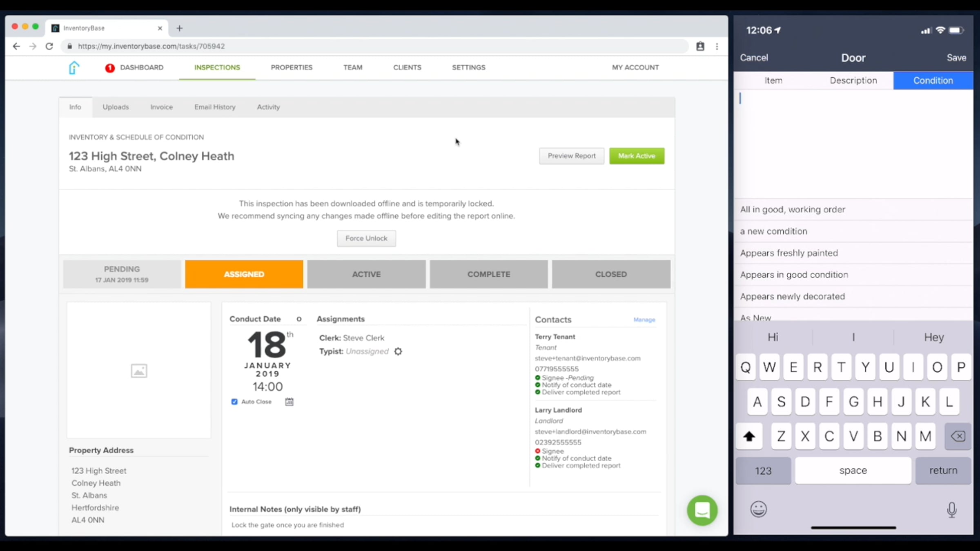Tap the condition text input area
Screen dimensions: 980x551
click(x=853, y=144)
